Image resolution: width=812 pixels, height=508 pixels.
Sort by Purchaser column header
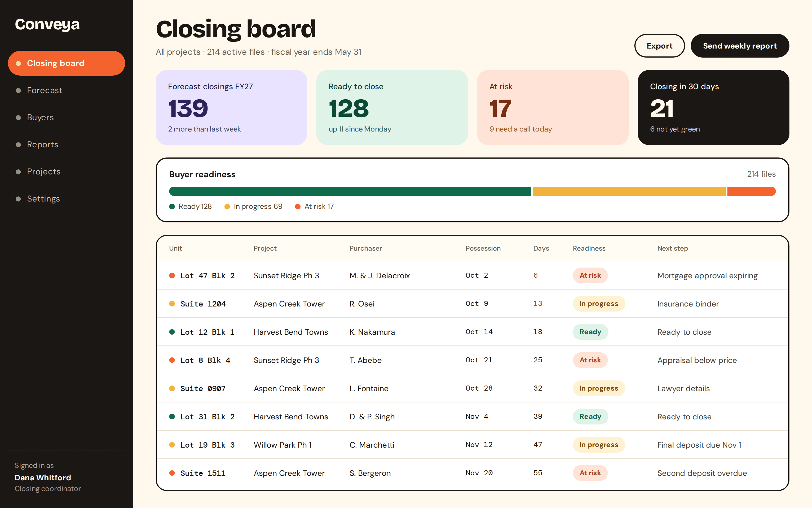point(366,248)
